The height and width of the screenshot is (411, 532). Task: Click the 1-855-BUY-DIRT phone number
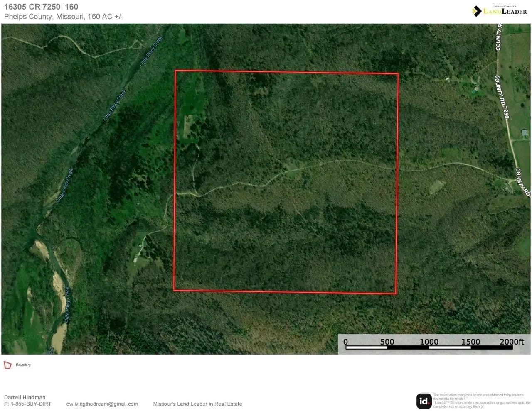tap(28, 404)
